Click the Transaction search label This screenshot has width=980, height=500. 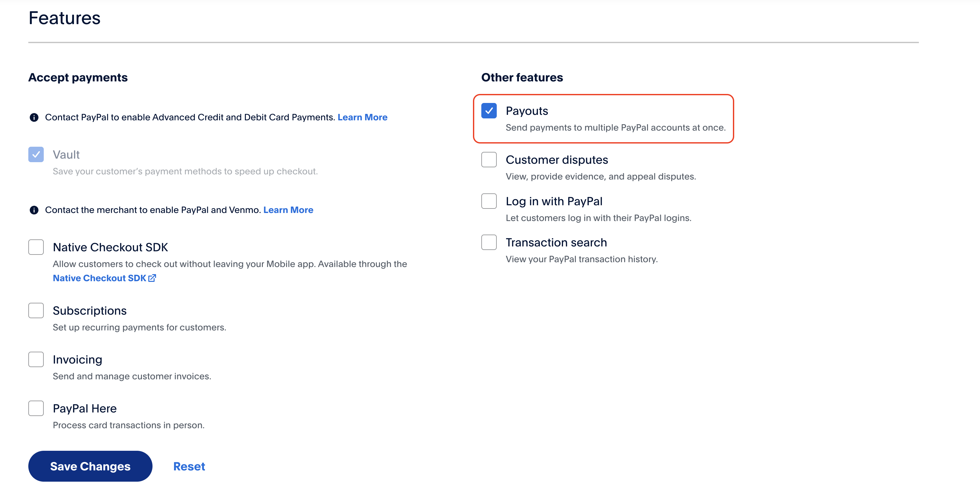(556, 242)
